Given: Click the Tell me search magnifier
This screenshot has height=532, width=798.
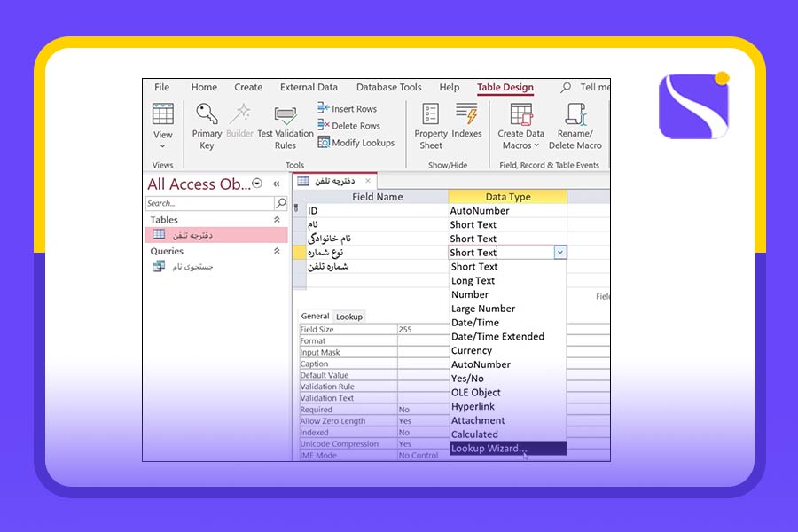Looking at the screenshot, I should (566, 87).
